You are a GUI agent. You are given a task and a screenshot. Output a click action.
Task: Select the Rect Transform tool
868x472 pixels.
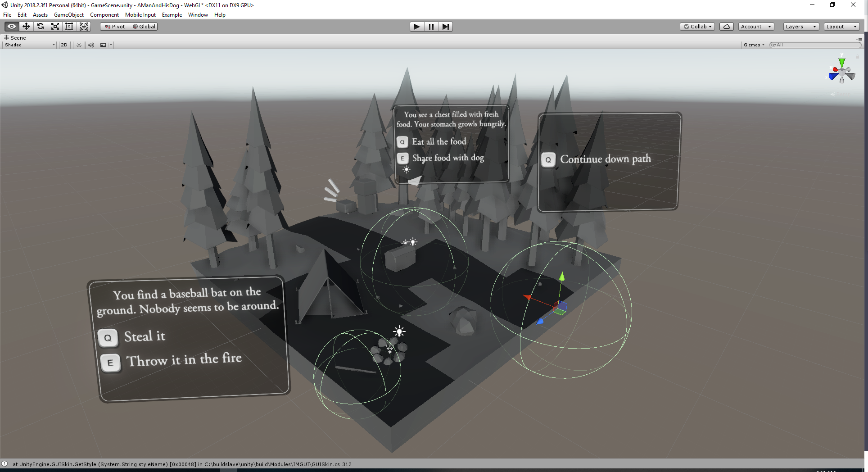tap(69, 27)
